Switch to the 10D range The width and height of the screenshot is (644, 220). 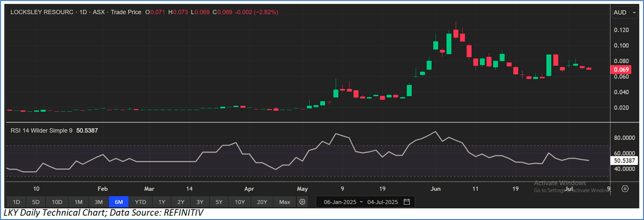tap(57, 202)
